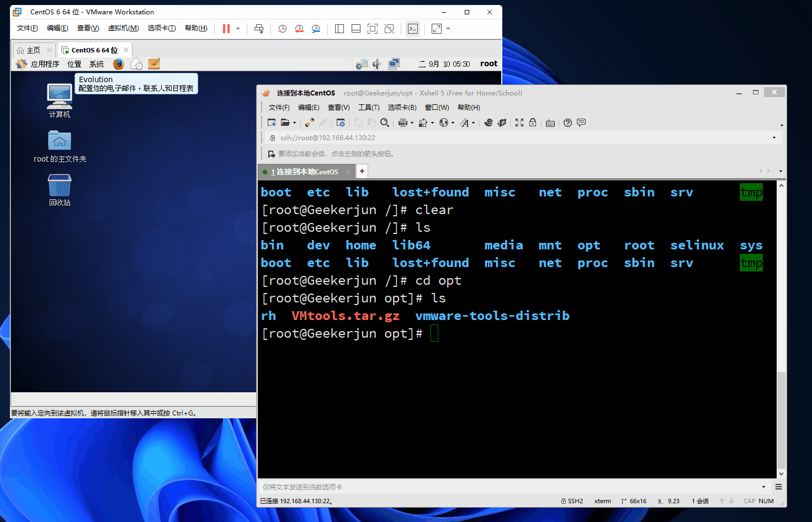Screen dimensions: 812x522
Task: Click the file transfer icon in Xshell toolbar
Action: point(423,122)
